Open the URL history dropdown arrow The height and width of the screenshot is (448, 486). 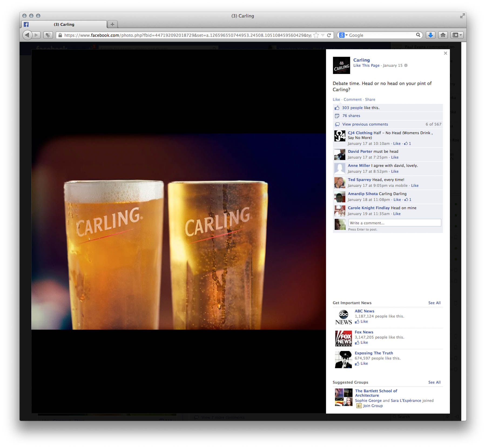[x=323, y=35]
